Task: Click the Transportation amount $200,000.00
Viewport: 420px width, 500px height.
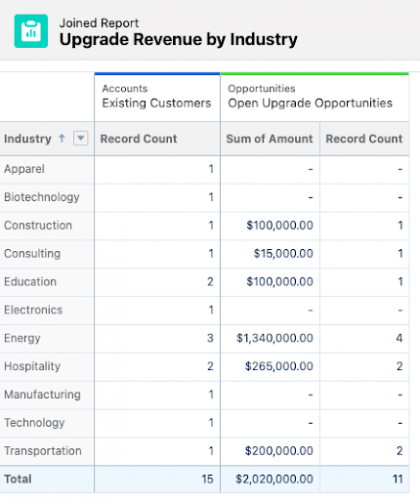Action: coord(279,451)
